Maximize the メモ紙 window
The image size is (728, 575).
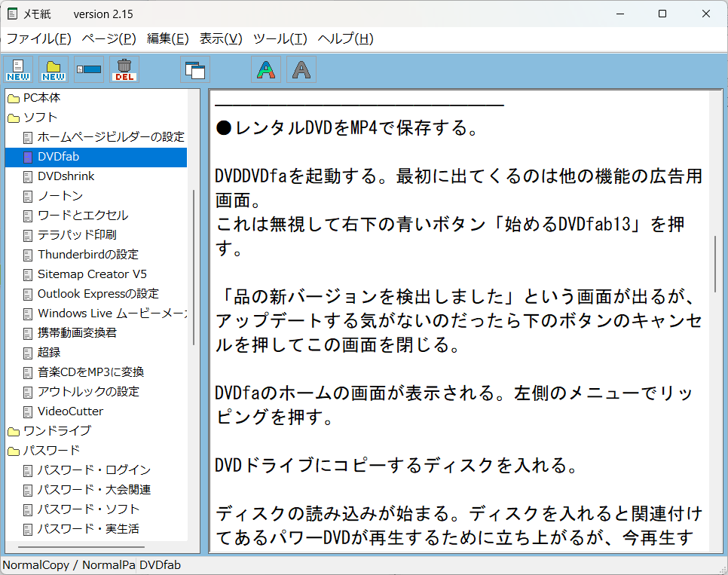tap(662, 14)
